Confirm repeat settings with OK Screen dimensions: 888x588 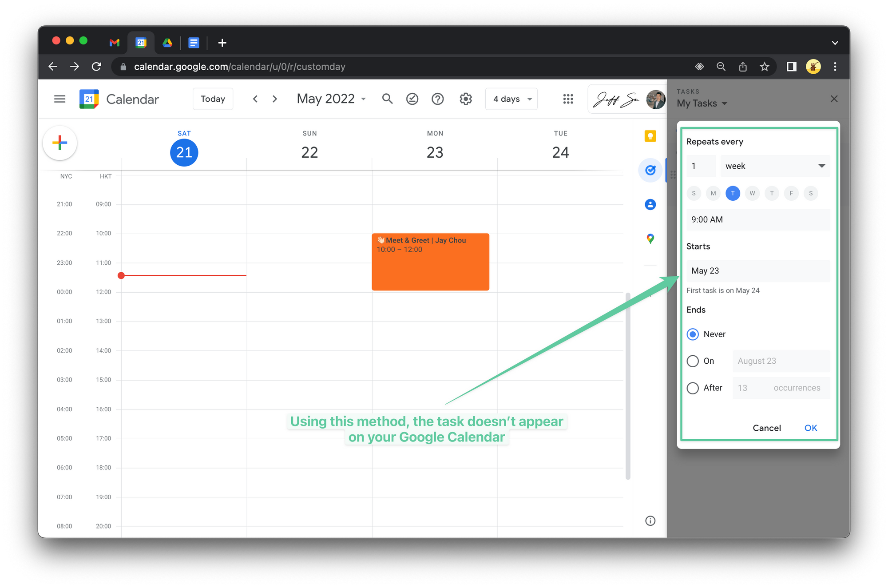click(x=811, y=428)
